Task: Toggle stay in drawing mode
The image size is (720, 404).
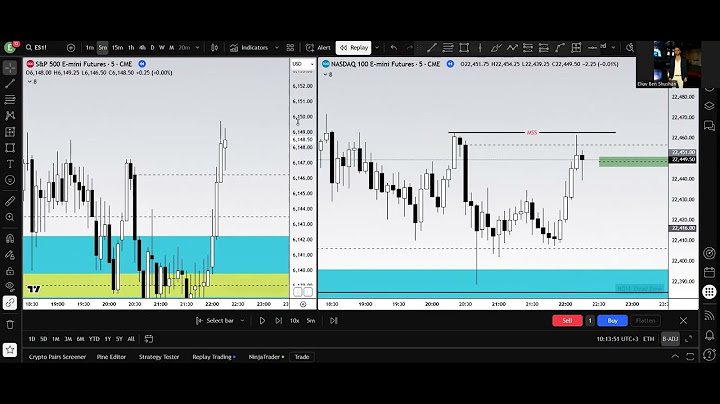Action: point(10,255)
